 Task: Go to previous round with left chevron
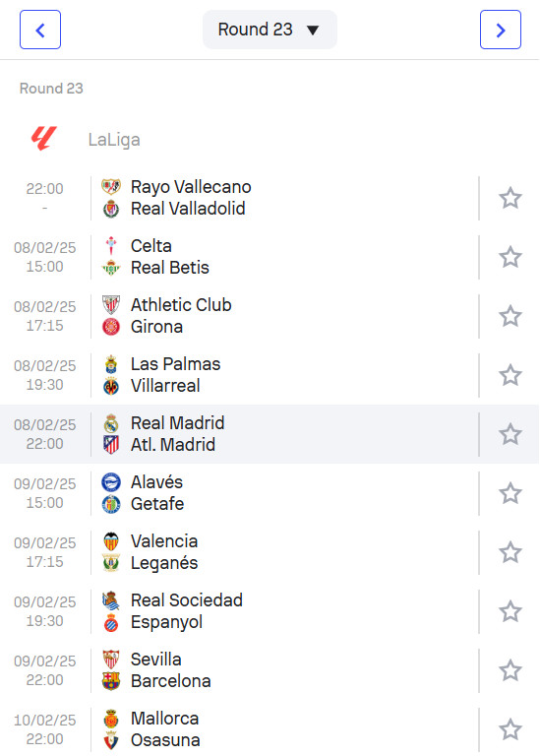[40, 30]
